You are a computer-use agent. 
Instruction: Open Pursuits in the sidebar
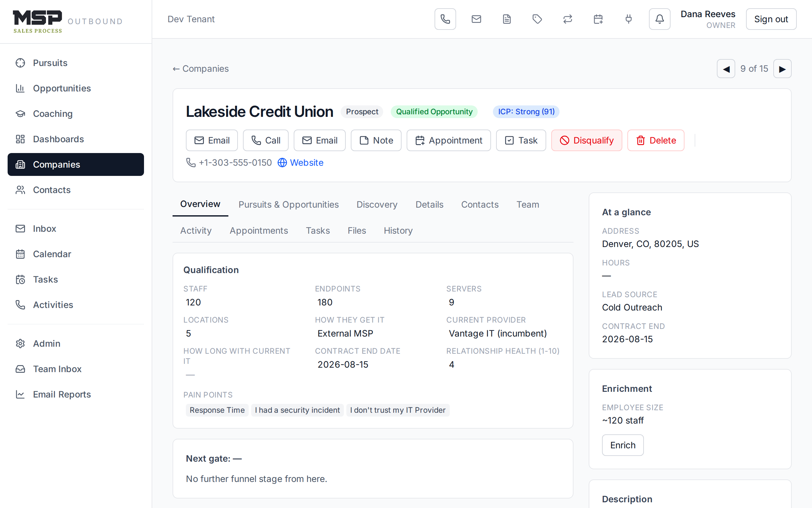click(76, 63)
